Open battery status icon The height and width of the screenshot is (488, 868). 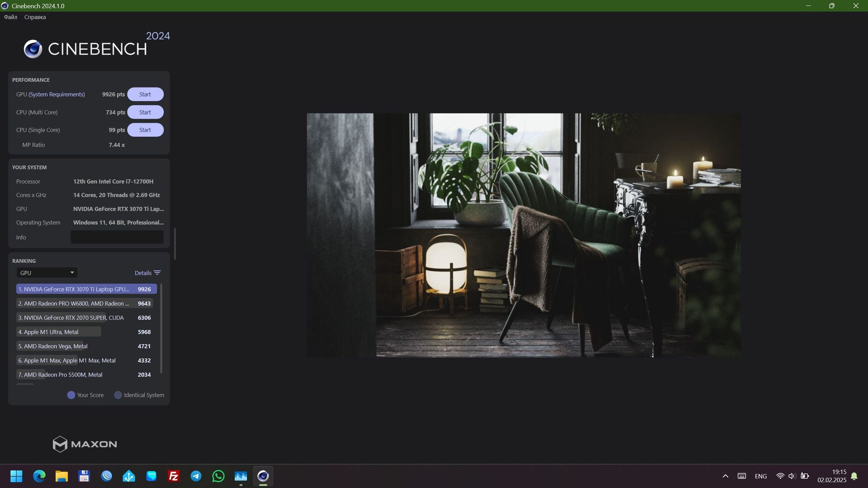(x=805, y=476)
